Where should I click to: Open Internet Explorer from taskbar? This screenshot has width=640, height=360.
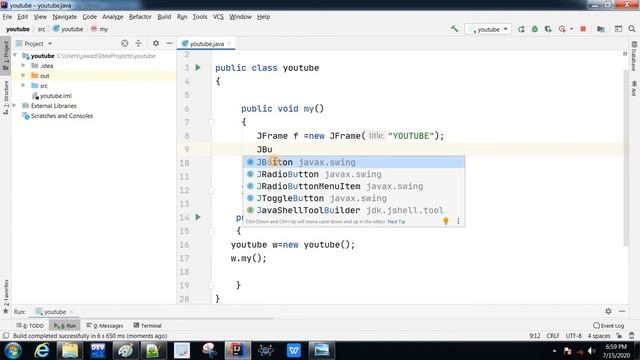pyautogui.click(x=42, y=351)
